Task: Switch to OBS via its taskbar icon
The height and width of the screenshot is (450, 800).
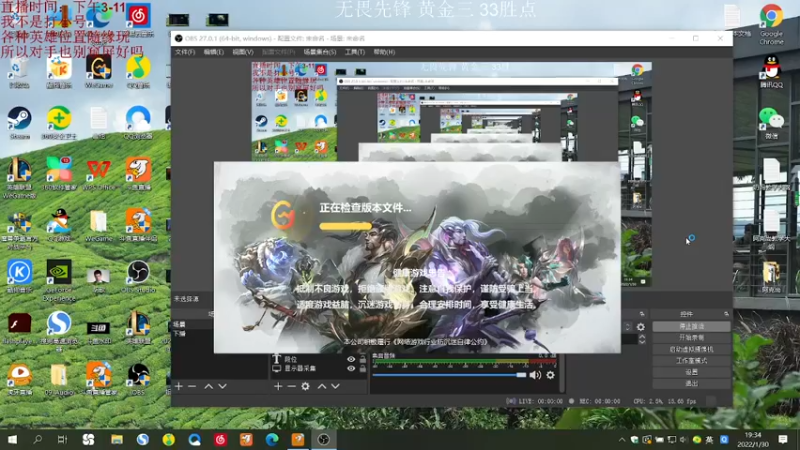Action: click(323, 439)
